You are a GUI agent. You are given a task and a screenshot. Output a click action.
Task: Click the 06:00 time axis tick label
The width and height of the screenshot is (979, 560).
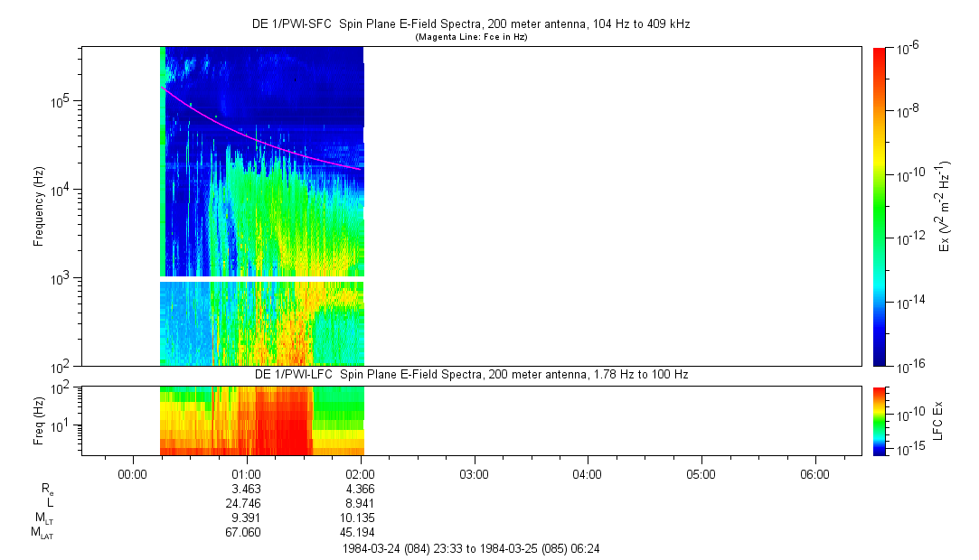point(814,473)
